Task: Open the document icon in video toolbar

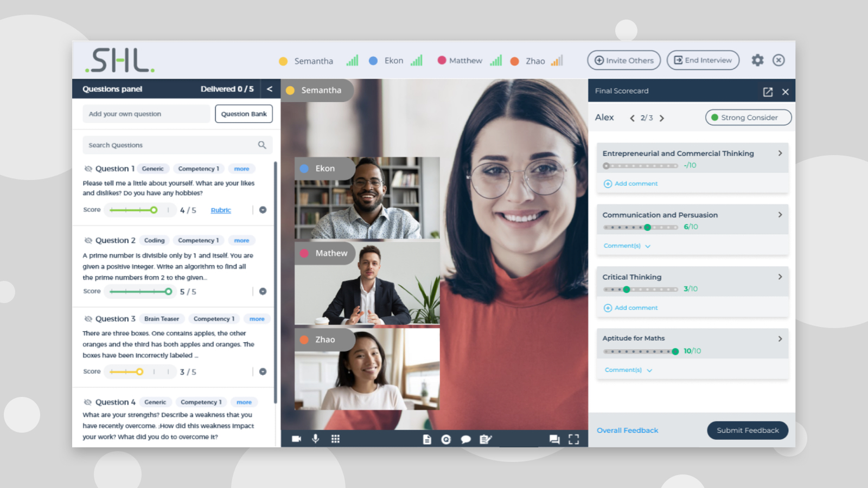Action: point(427,439)
